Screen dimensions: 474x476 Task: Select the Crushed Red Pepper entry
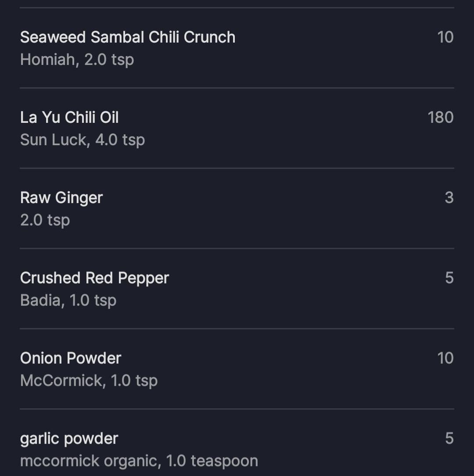coord(237,288)
